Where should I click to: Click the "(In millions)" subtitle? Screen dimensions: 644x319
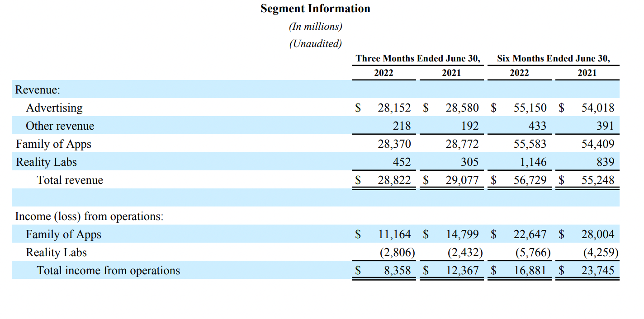tap(316, 27)
